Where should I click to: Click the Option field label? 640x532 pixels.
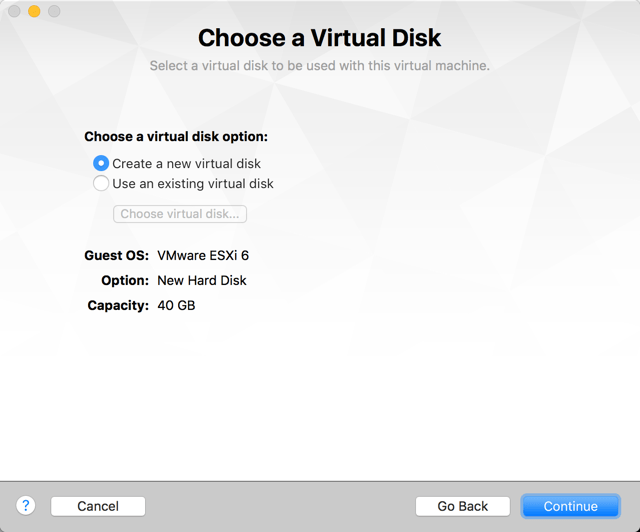click(x=125, y=281)
